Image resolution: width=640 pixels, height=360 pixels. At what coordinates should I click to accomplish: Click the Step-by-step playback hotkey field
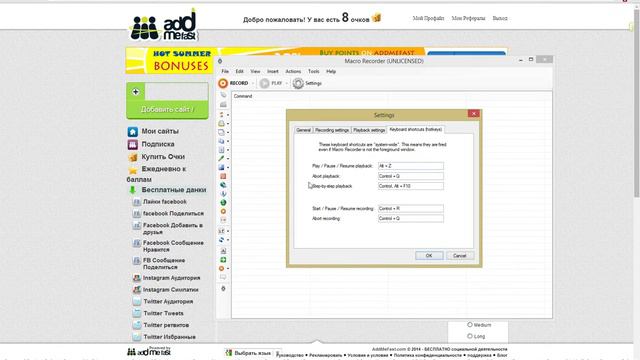pyautogui.click(x=411, y=186)
